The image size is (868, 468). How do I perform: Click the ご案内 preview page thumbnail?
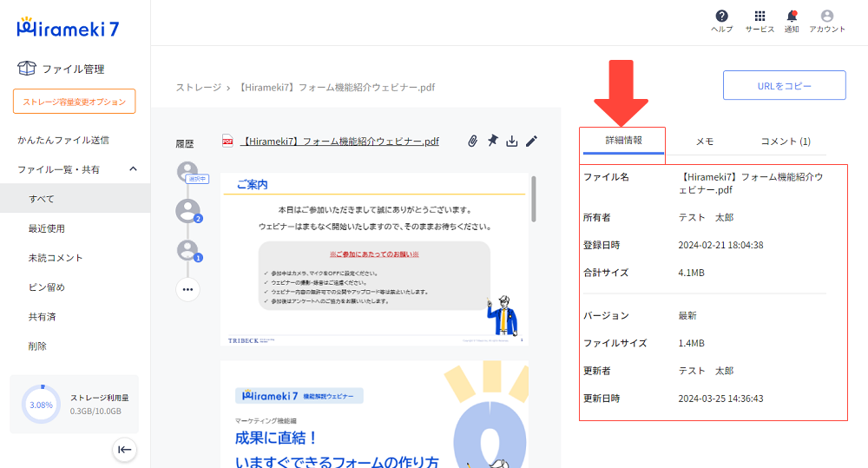click(374, 260)
